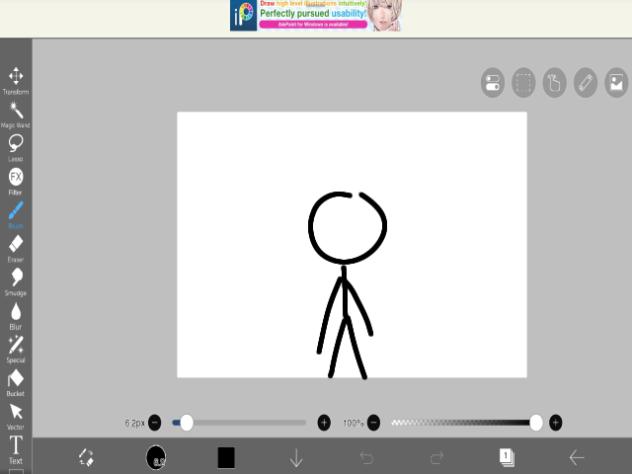Click the touch gesture hand icon
632x474 pixels.
click(x=554, y=83)
